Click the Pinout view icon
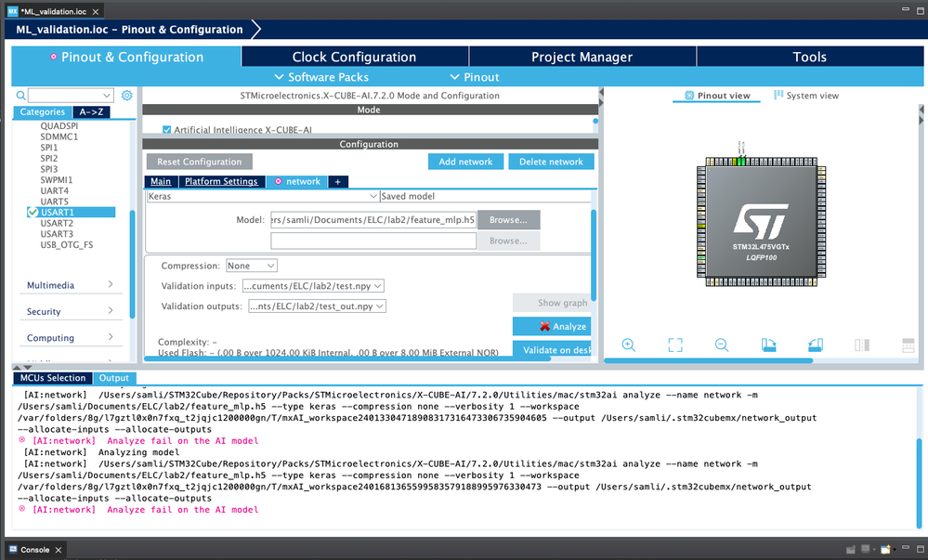Viewport: 928px width, 560px height. point(689,96)
